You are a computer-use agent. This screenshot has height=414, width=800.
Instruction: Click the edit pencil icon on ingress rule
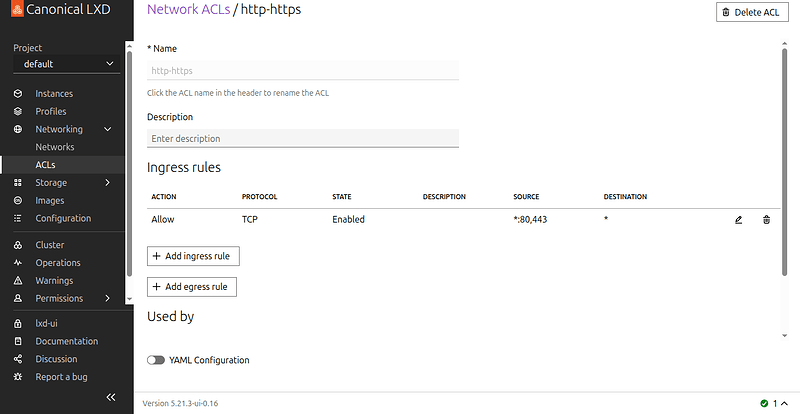[738, 219]
